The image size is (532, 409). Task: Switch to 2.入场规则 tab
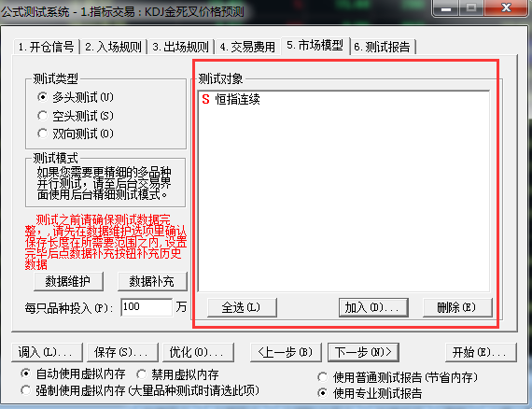coord(113,47)
